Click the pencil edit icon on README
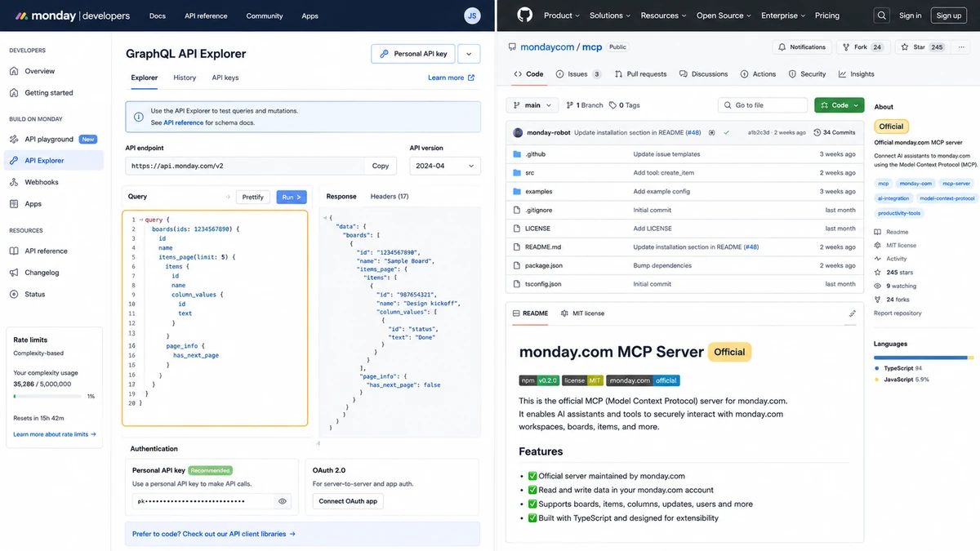 coord(853,313)
